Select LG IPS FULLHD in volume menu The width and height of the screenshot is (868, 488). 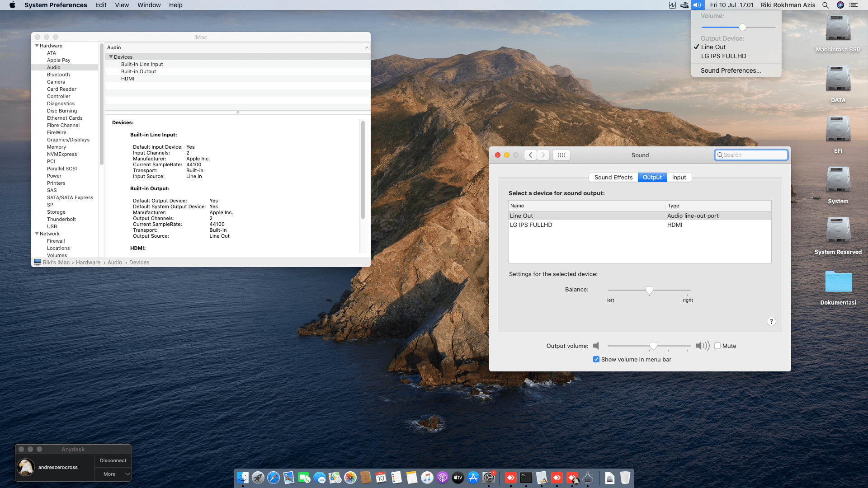[723, 56]
